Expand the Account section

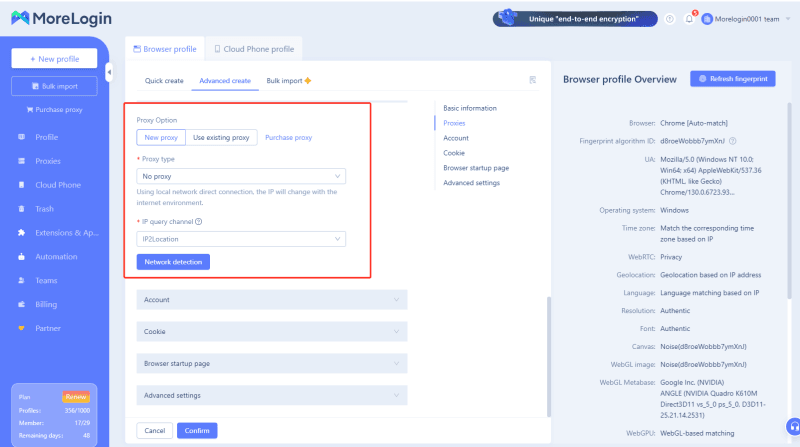[271, 300]
